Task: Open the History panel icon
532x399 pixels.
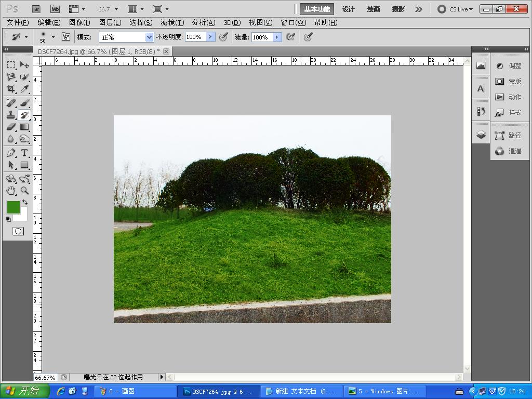Action: 481,111
